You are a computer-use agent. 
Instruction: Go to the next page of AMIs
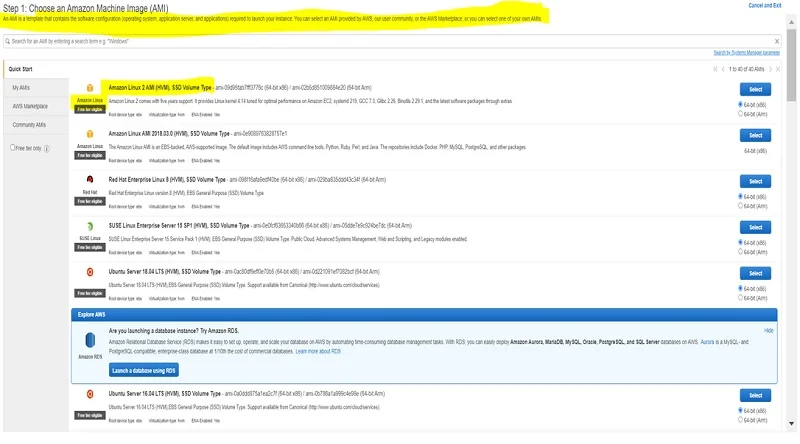[770, 69]
